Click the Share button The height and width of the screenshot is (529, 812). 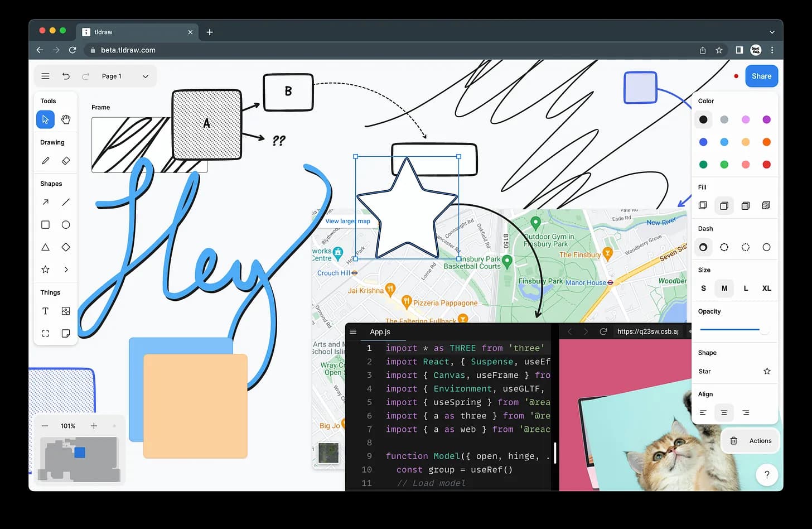pos(761,76)
